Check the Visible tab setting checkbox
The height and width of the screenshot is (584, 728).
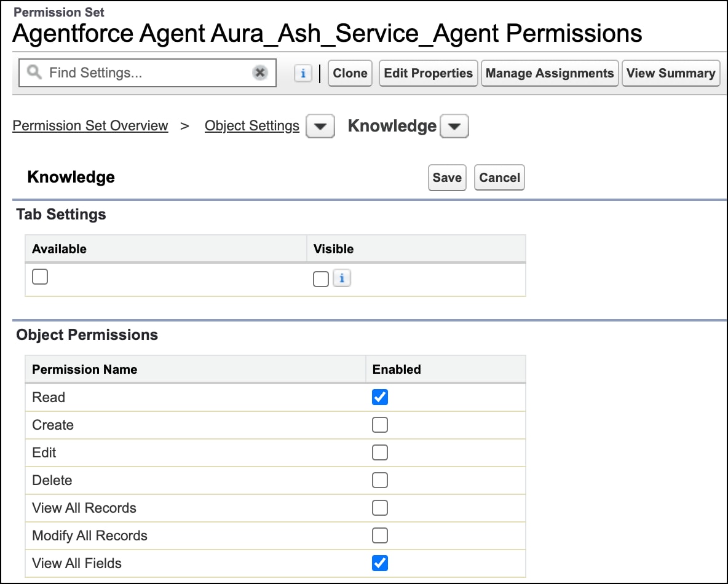pos(320,279)
